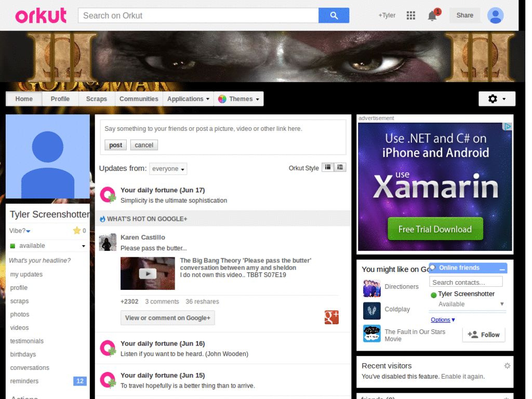Open videos in sidebar
This screenshot has height=399, width=532.
pos(19,328)
